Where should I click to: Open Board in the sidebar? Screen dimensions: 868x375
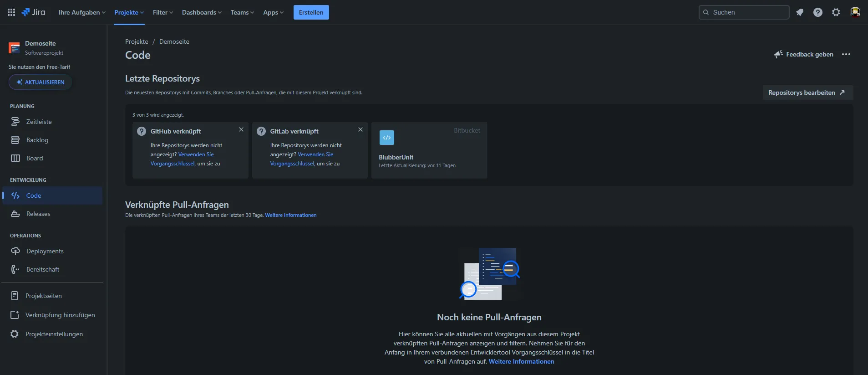click(52, 158)
